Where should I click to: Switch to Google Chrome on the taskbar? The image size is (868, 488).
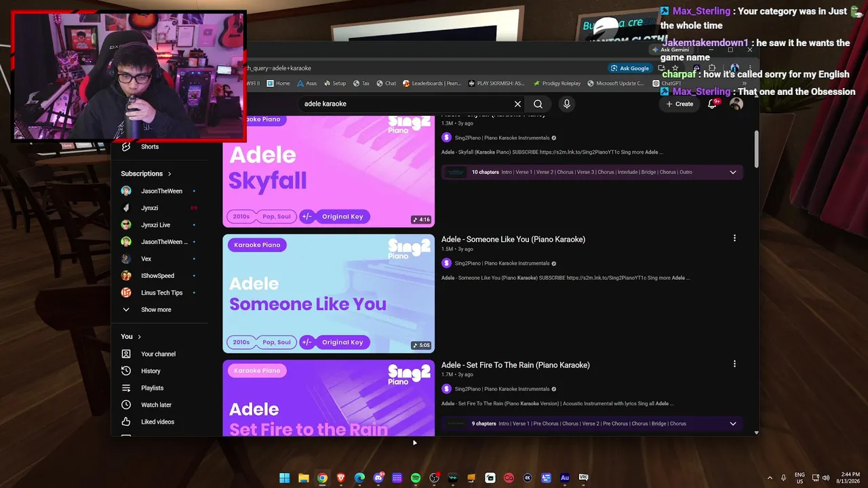322,478
